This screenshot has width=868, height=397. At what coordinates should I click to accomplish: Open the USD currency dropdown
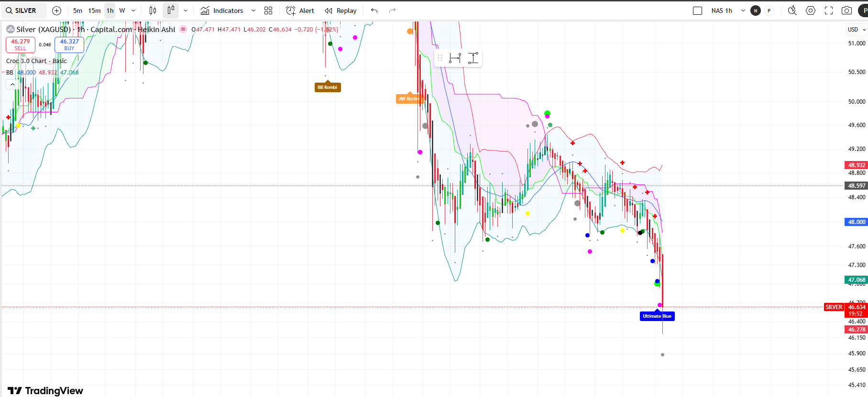(x=857, y=30)
